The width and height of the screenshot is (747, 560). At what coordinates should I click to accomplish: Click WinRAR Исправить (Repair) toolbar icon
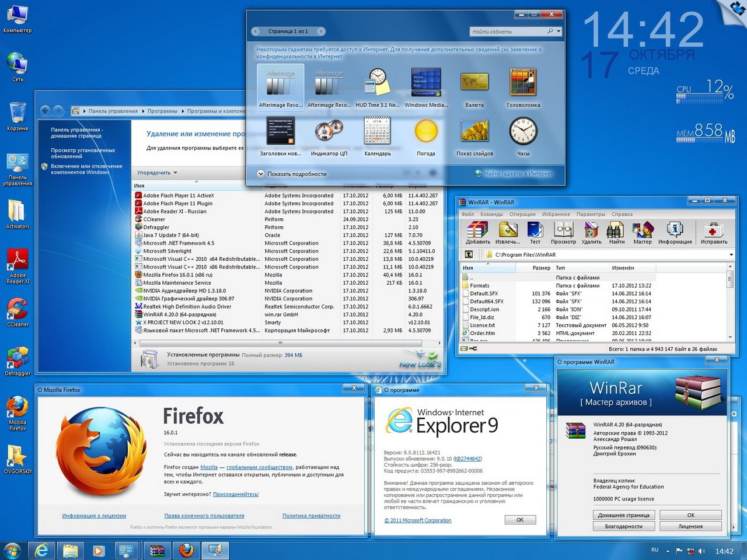[x=714, y=233]
